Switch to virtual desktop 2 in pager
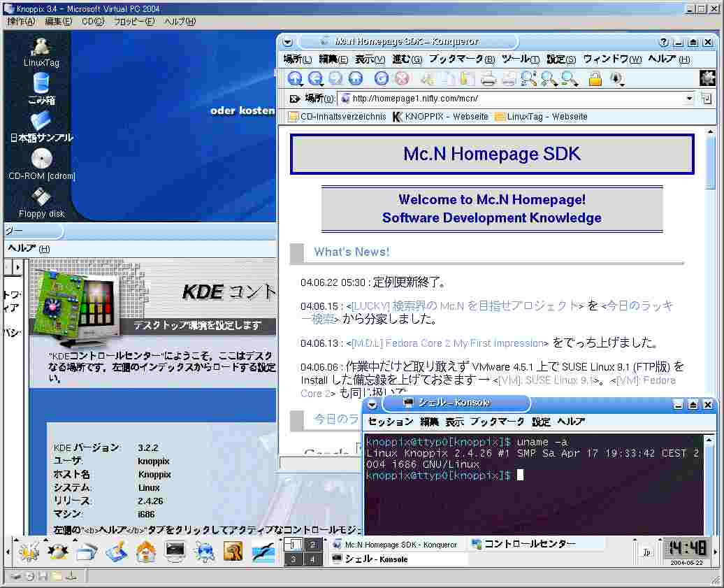Image resolution: width=724 pixels, height=588 pixels. coord(312,545)
